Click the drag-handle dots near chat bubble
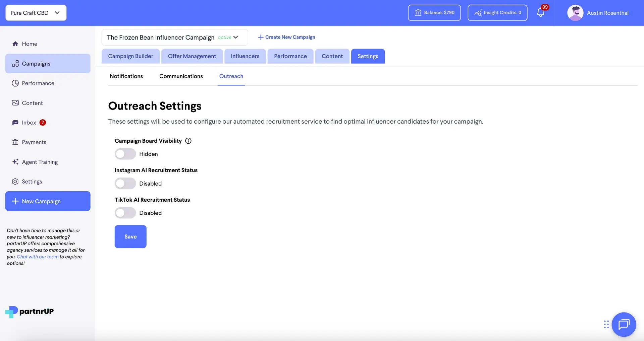Screen dimensions: 644x341 tap(606, 324)
